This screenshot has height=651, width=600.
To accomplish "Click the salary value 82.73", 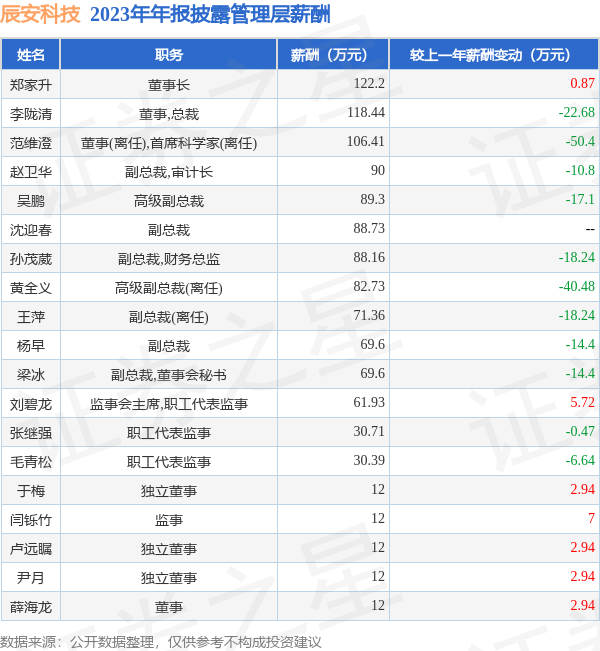I will tap(369, 286).
